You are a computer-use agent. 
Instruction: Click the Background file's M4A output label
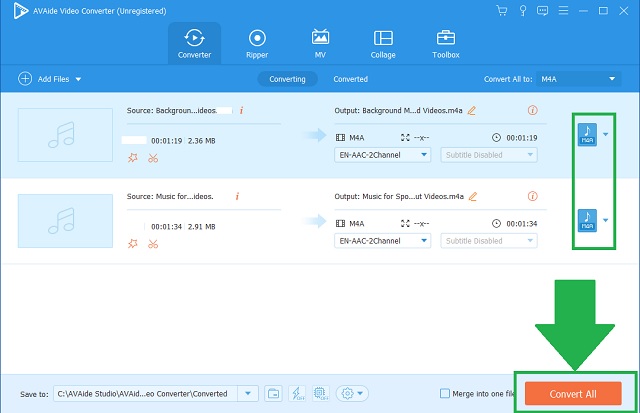click(x=357, y=138)
